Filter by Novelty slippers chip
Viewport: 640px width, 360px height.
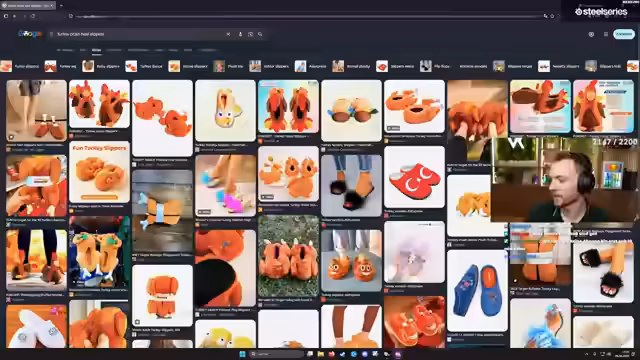click(559, 66)
